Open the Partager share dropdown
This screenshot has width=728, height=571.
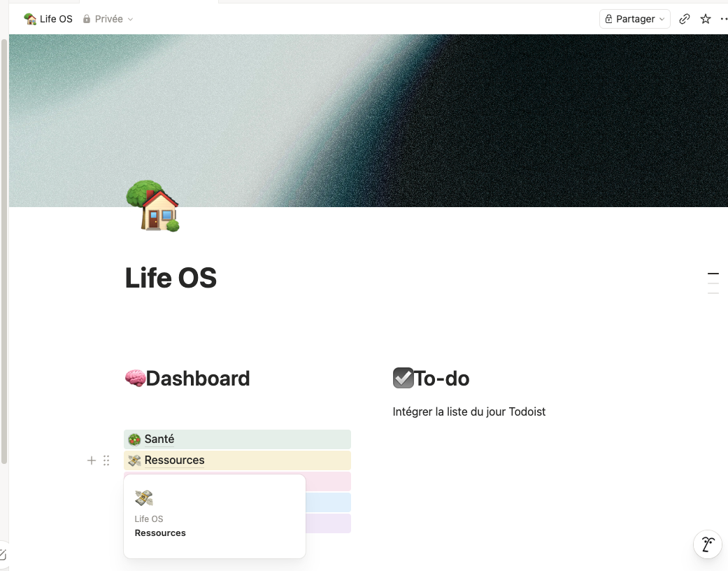point(635,19)
